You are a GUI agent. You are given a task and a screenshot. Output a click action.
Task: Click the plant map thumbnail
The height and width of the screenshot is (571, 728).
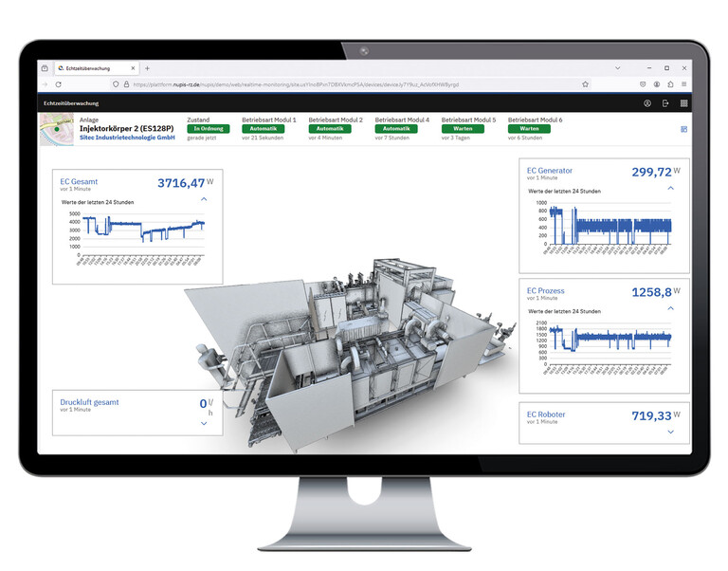point(56,129)
